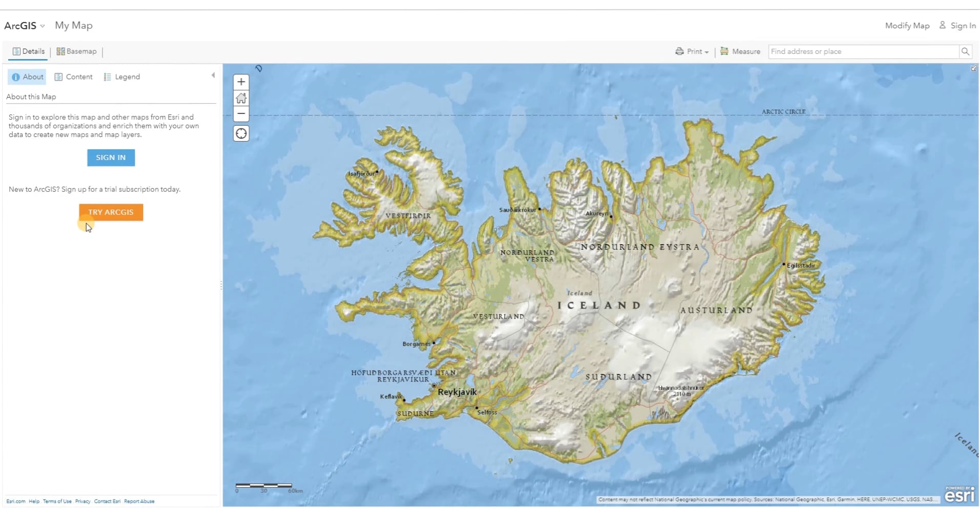The height and width of the screenshot is (517, 980).
Task: Focus the Find address or place field
Action: coord(864,51)
